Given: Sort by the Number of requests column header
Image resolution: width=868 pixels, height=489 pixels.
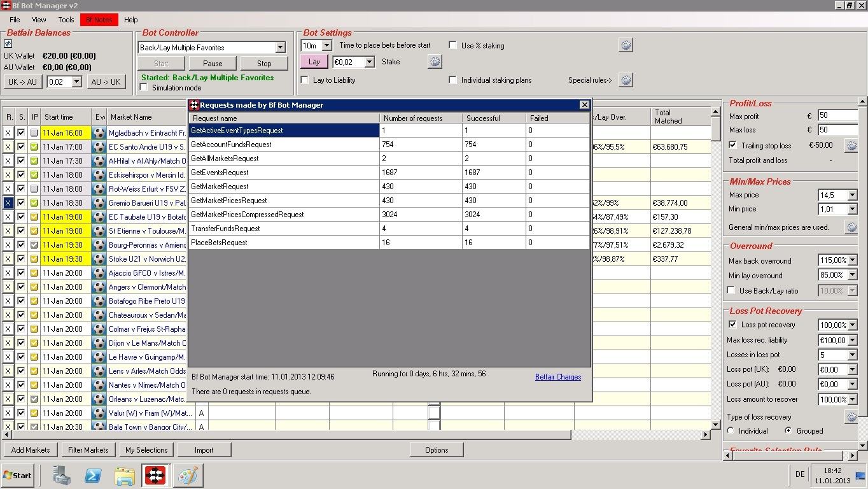Looking at the screenshot, I should [x=421, y=118].
